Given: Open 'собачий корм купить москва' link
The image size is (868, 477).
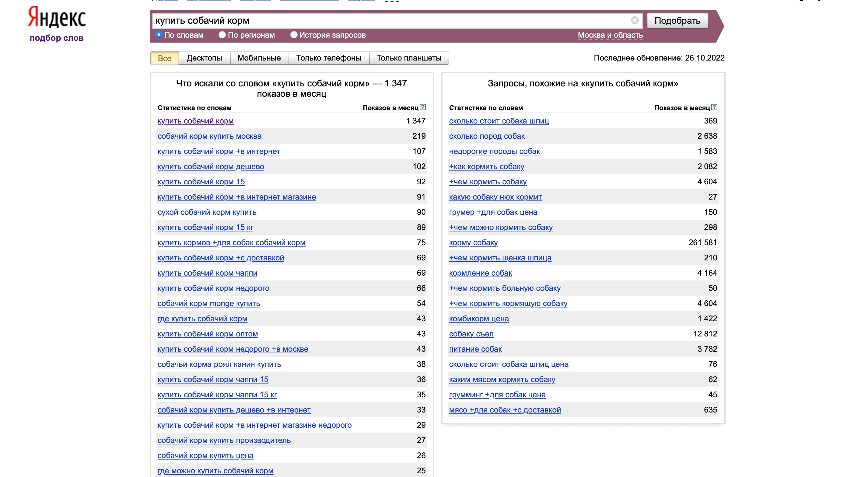Looking at the screenshot, I should click(210, 136).
